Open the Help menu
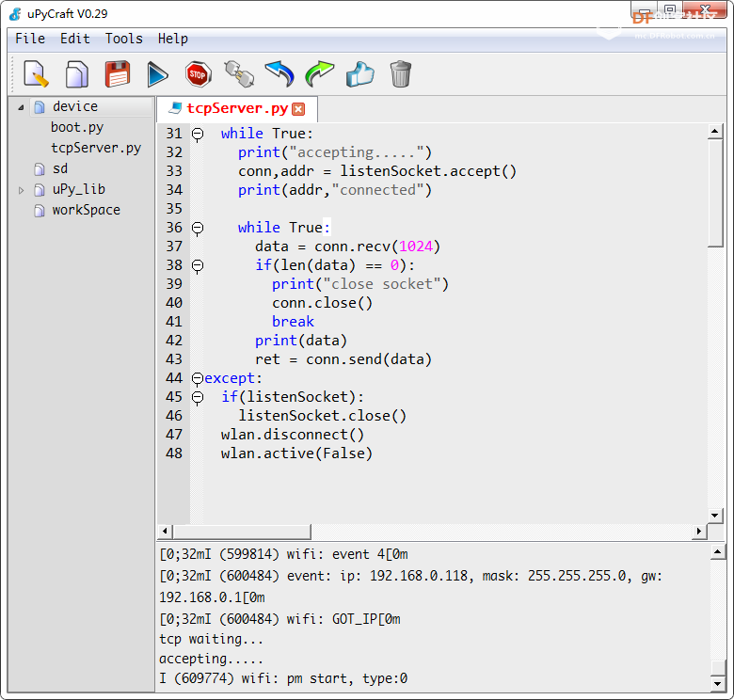 (x=173, y=39)
